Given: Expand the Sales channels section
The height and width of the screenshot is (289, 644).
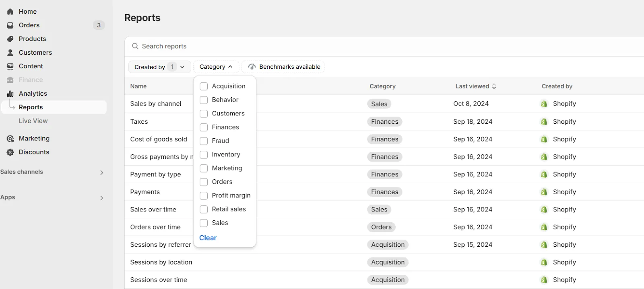Looking at the screenshot, I should [x=101, y=172].
